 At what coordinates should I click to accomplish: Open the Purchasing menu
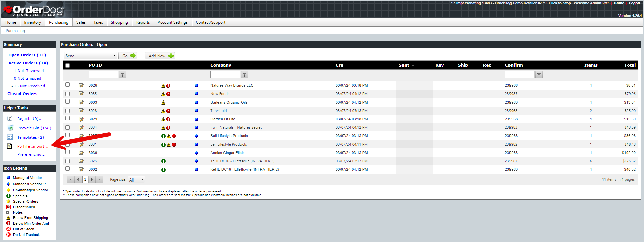[59, 22]
